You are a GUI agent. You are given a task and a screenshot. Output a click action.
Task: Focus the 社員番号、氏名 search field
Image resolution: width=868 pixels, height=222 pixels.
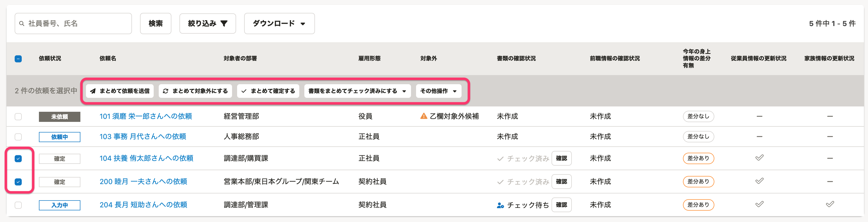tap(78, 24)
